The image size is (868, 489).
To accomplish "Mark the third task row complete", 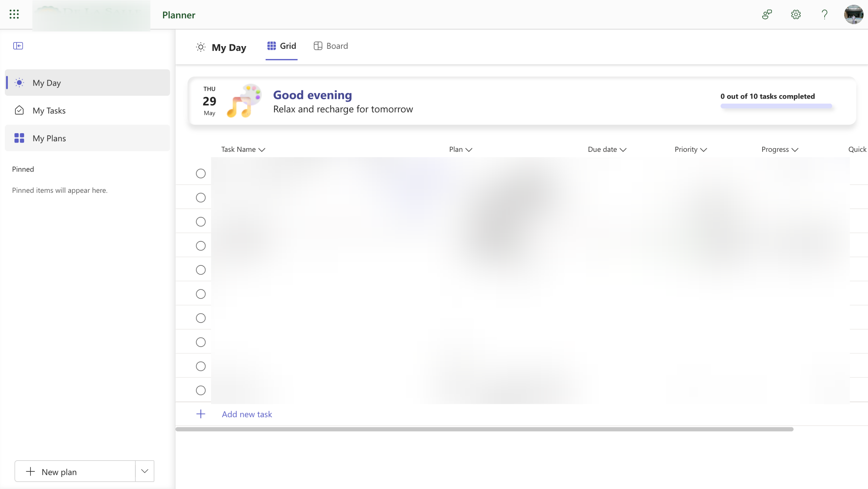I will (201, 222).
